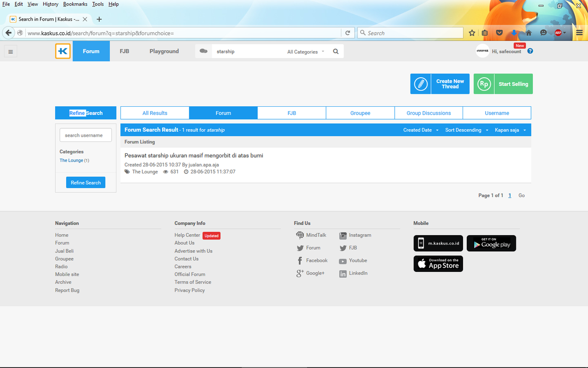Open the Firefox downloads arrow icon

[x=514, y=33]
